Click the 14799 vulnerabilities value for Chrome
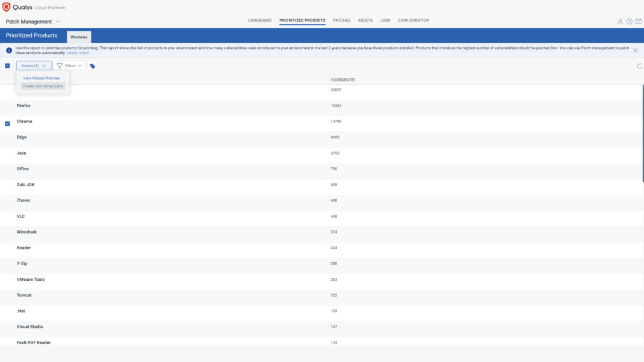 (x=336, y=121)
